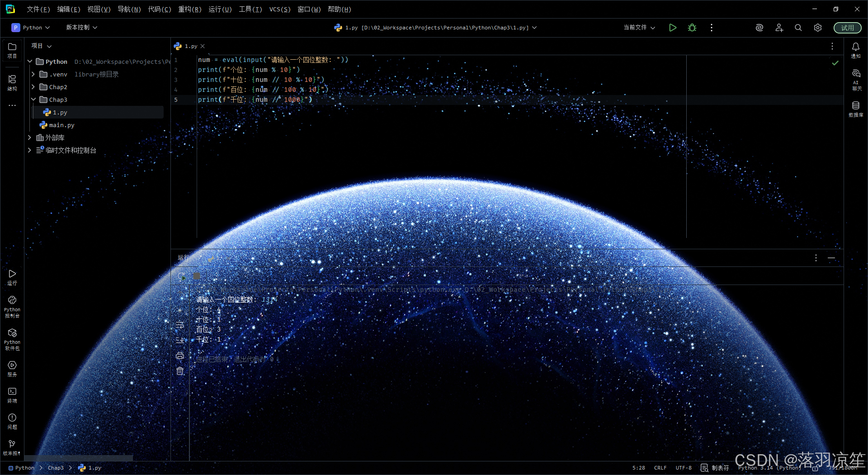Toggle soft-wrap in Run console
The image size is (868, 475).
tap(180, 325)
